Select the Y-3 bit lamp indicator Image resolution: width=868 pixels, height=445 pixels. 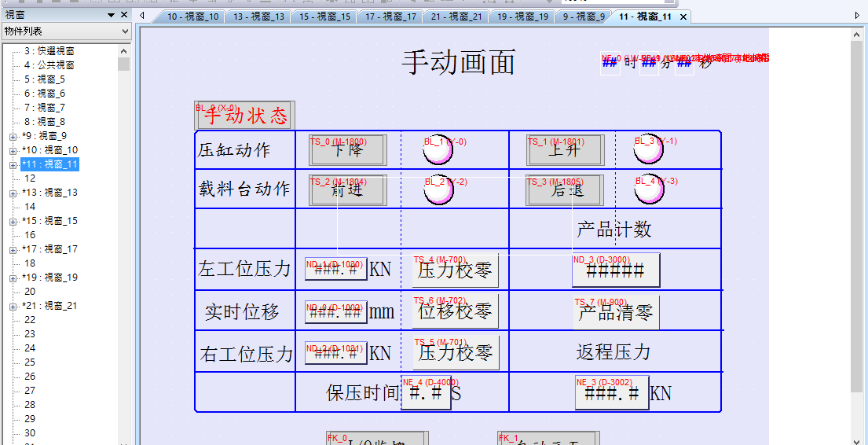click(x=650, y=190)
